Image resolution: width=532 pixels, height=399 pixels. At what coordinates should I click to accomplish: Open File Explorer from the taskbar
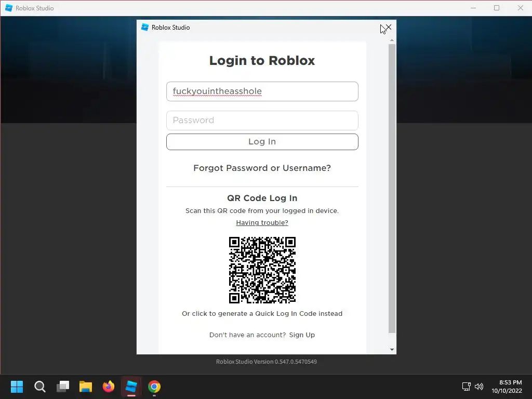(x=86, y=387)
